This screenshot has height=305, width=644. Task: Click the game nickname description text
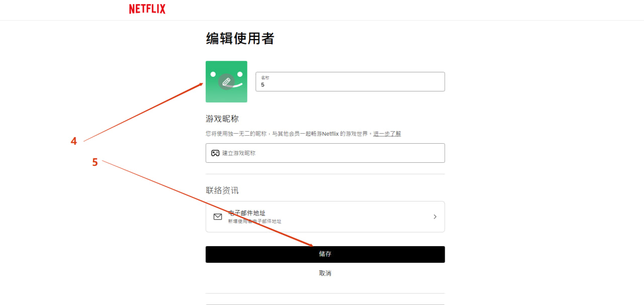point(288,134)
